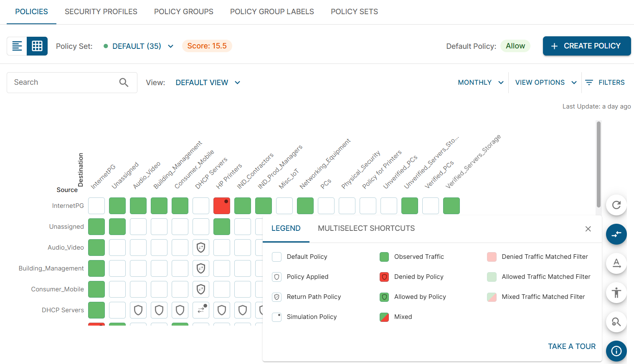Click the find-and-replace search floating icon
The image size is (634, 364).
[x=616, y=322]
